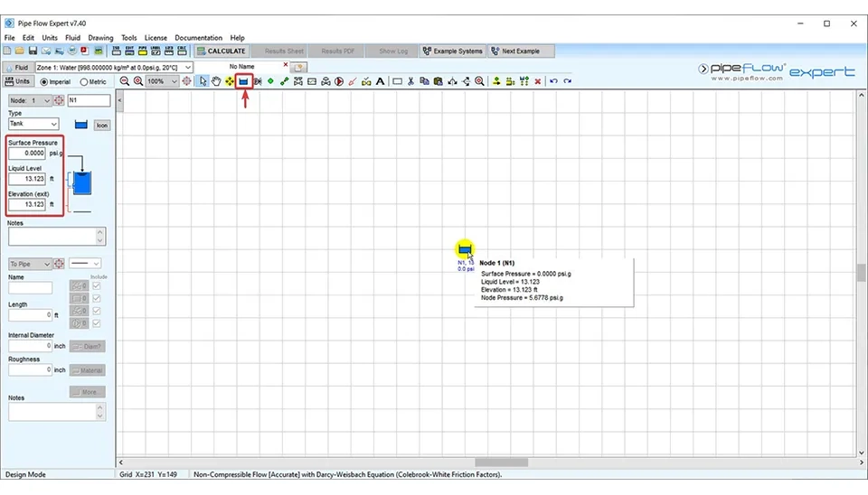868x495 pixels.
Task: Toggle the first Include checkbox
Action: click(97, 286)
